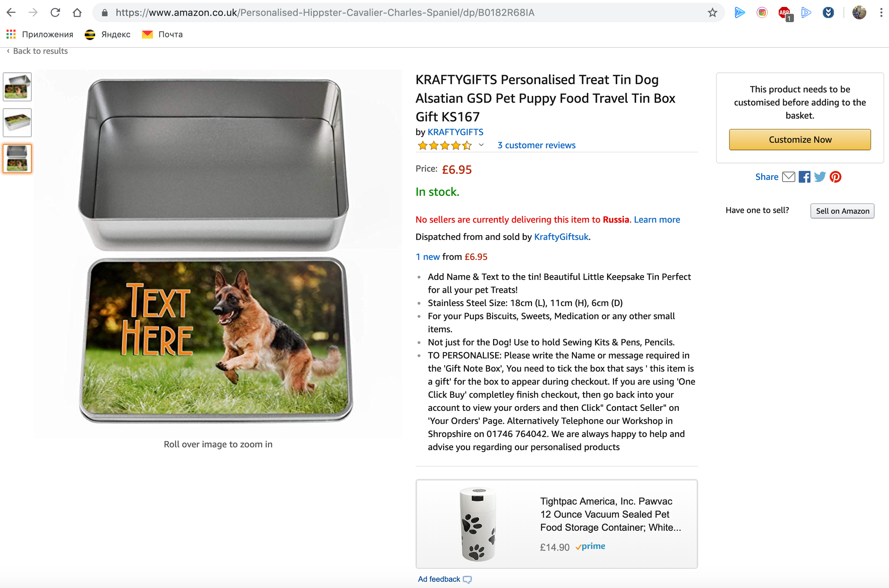
Task: Bookmark page with star icon
Action: coord(712,13)
